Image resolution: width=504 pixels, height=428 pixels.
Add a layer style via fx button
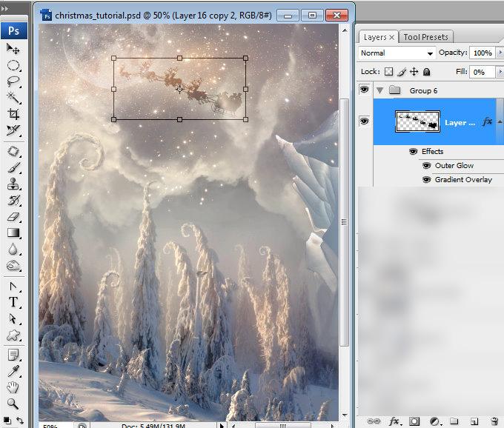coord(394,421)
